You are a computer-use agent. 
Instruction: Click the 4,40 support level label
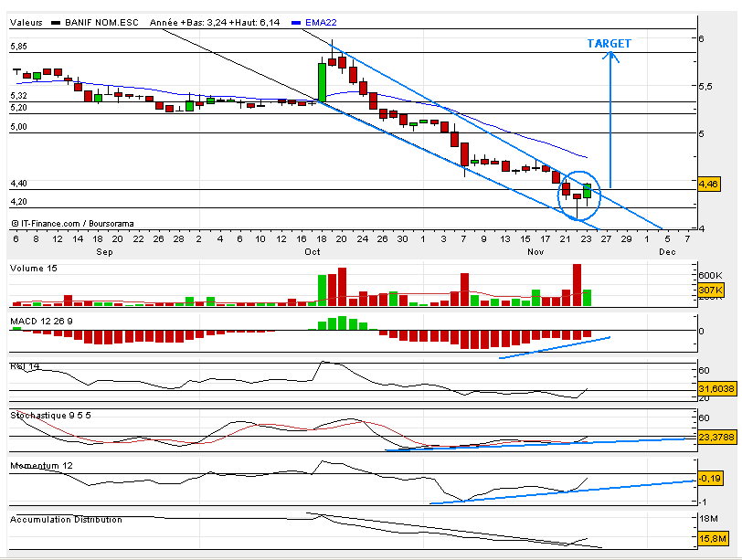tap(19, 183)
